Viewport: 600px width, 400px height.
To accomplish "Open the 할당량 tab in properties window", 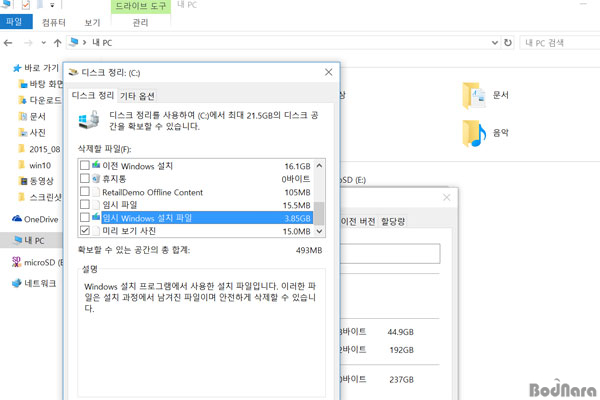I will coord(393,221).
